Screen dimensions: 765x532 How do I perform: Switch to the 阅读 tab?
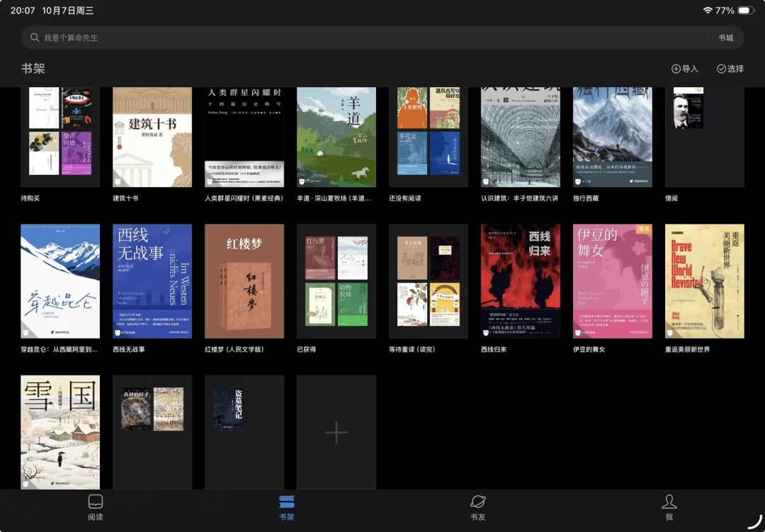click(x=95, y=508)
